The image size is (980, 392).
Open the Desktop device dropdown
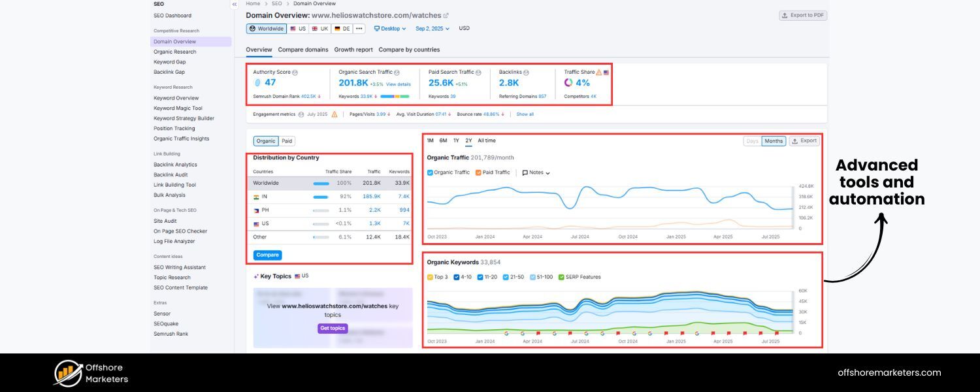[x=390, y=29]
